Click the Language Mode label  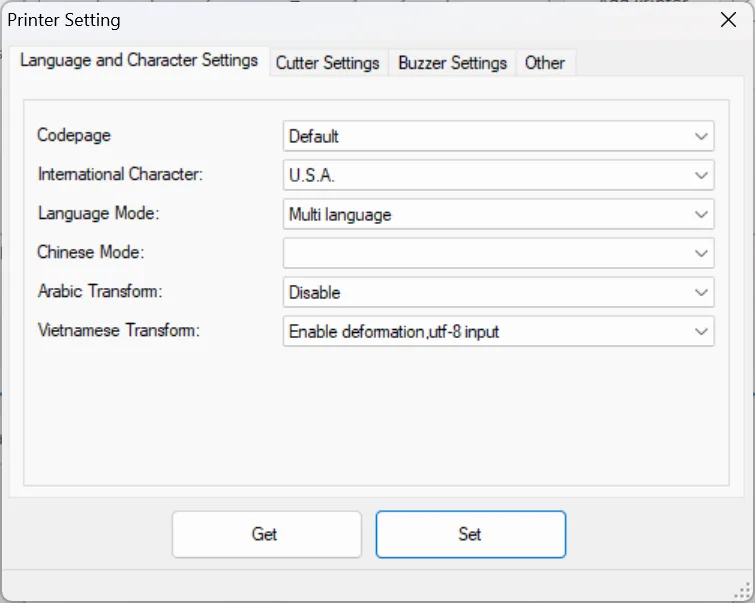pos(99,213)
